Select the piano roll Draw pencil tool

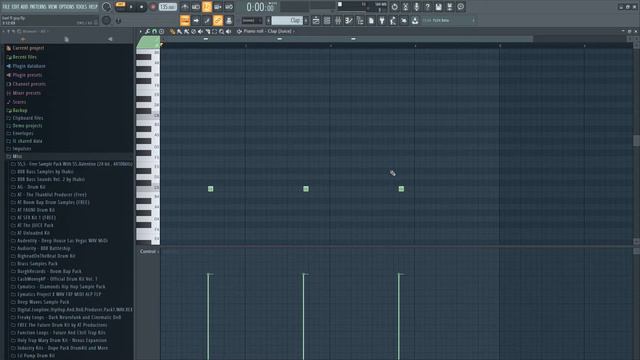172,31
